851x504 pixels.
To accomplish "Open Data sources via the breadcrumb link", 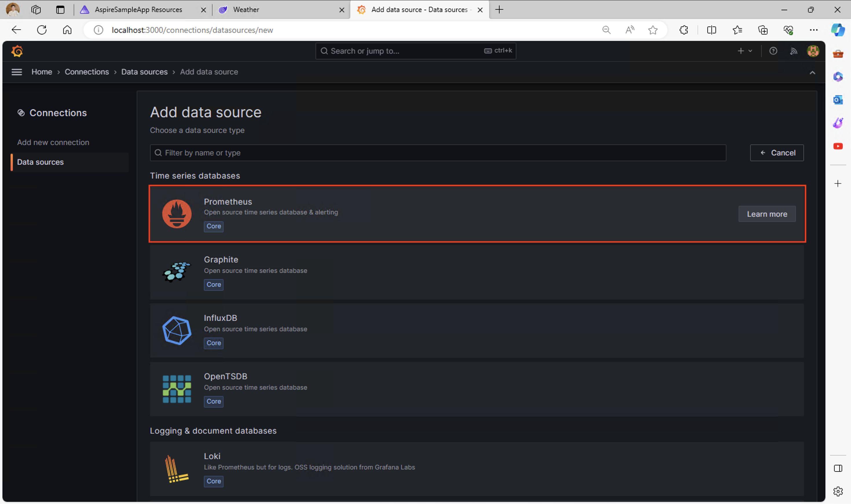I will point(144,72).
